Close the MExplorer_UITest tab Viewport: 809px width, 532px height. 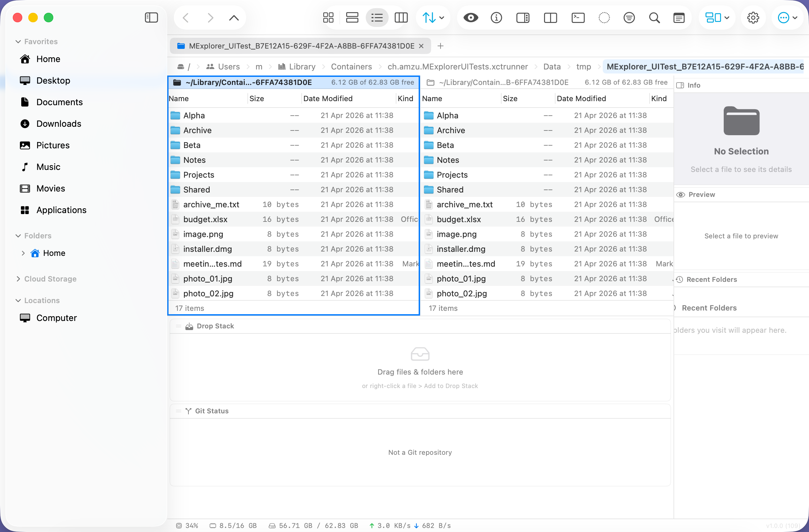click(421, 46)
